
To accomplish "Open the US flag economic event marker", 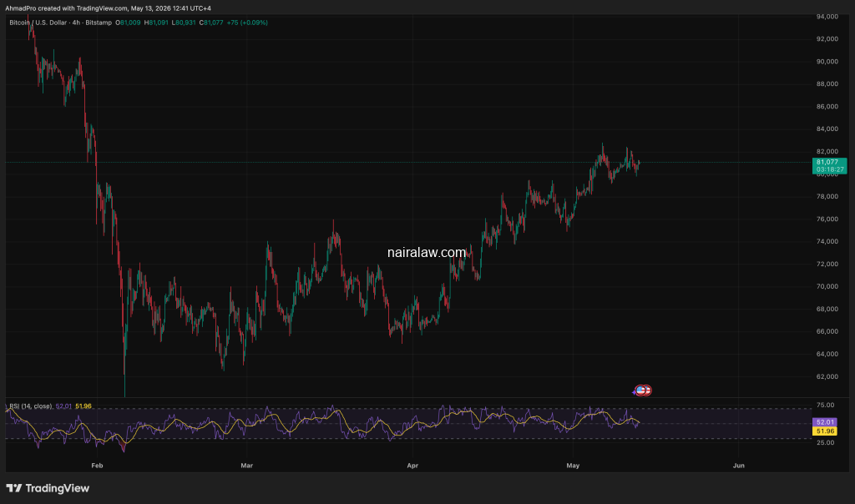I will coord(640,391).
